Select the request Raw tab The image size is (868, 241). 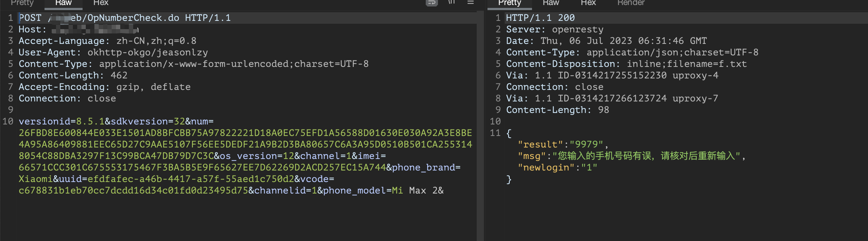tap(64, 3)
